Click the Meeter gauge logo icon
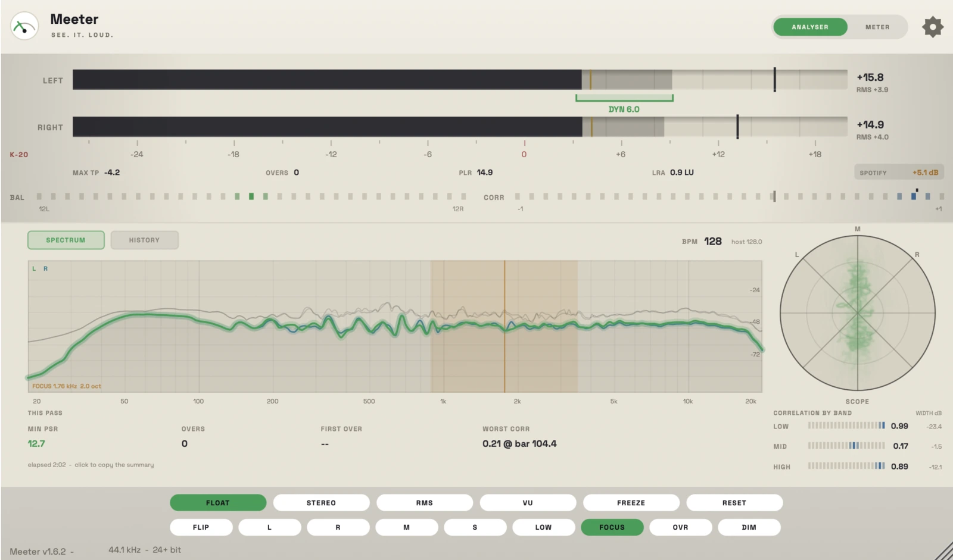The image size is (953, 560). [x=24, y=26]
